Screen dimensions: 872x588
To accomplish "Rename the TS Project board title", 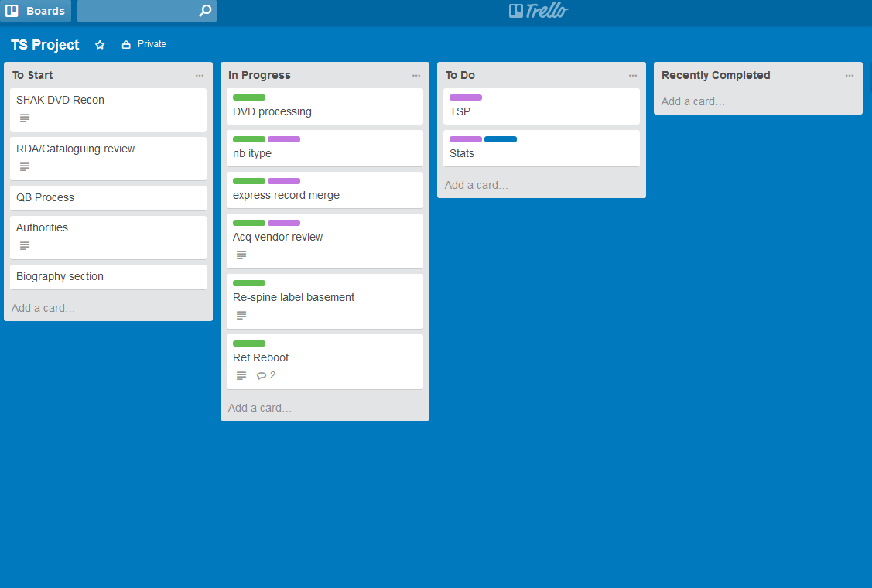I will click(45, 45).
